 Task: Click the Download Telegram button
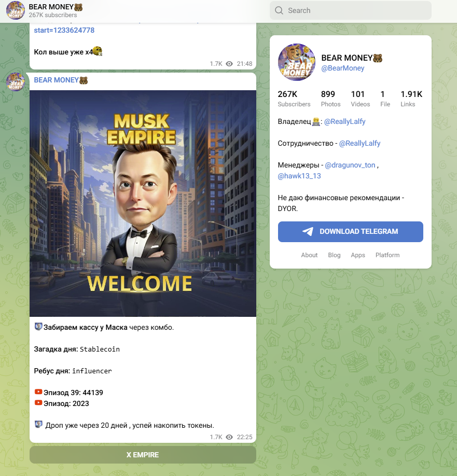(351, 232)
